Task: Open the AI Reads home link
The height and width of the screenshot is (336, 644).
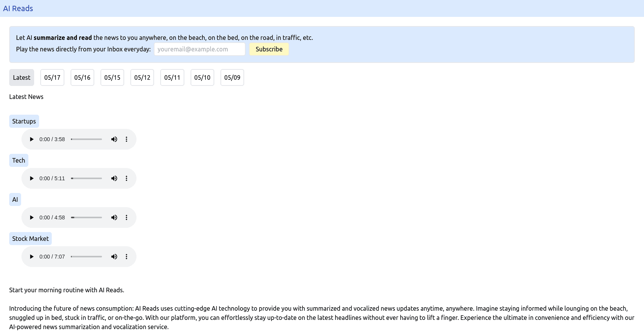Action: tap(18, 8)
